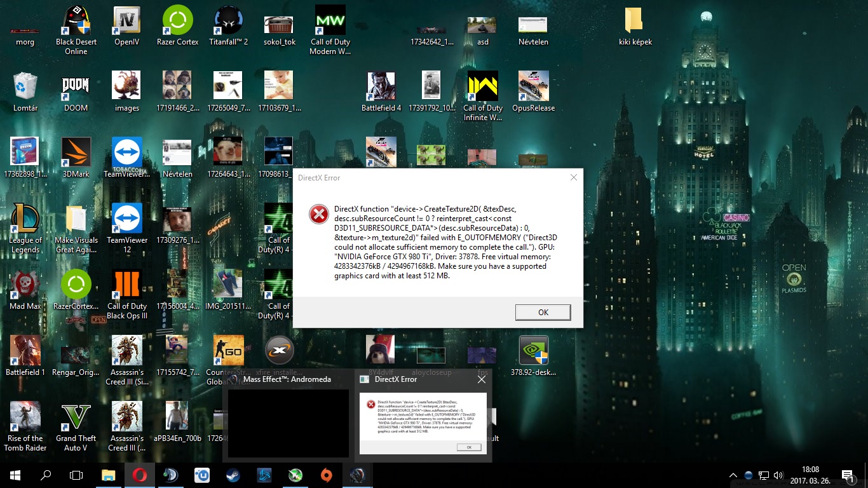The image size is (868, 488).
Task: Launch the League of Legends shortcut
Action: coord(25,229)
